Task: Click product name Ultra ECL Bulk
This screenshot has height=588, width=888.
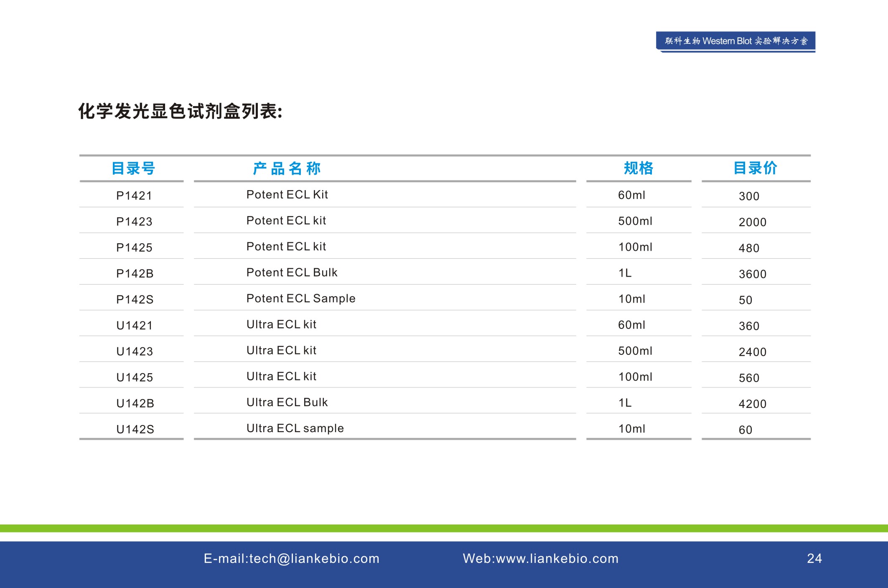Action: click(287, 402)
